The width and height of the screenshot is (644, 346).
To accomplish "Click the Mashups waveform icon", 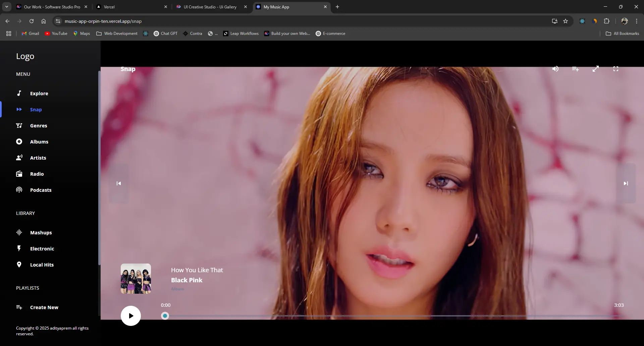I will pyautogui.click(x=19, y=232).
